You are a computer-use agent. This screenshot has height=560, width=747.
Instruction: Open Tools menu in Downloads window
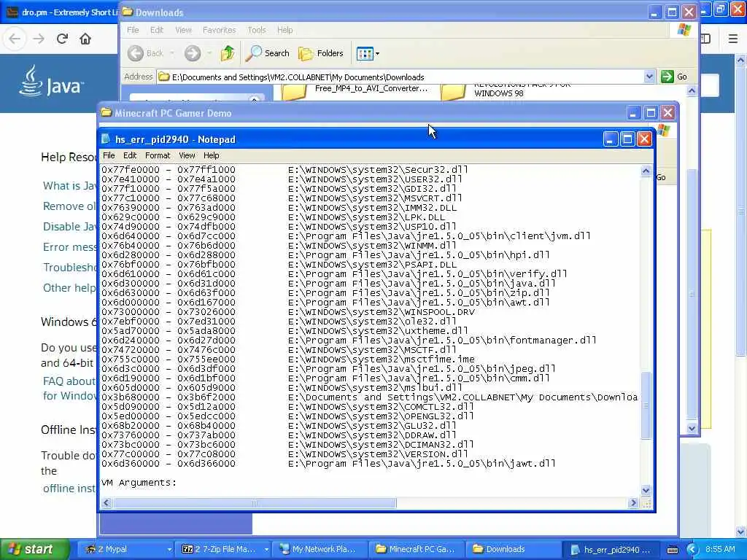[256, 30]
